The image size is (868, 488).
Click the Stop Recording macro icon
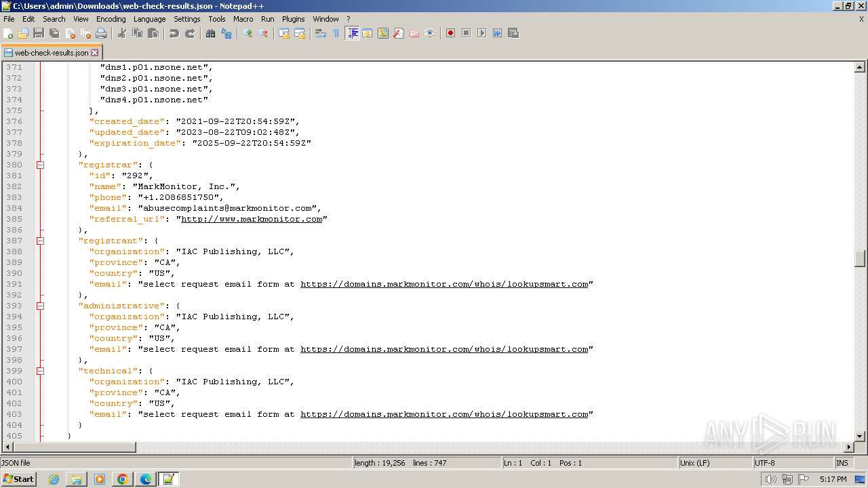click(x=466, y=33)
